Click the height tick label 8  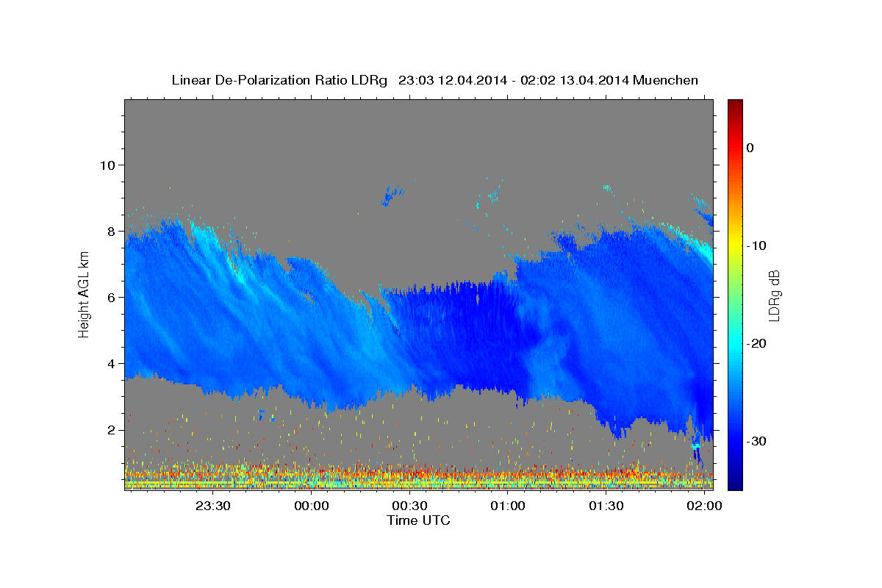(110, 231)
